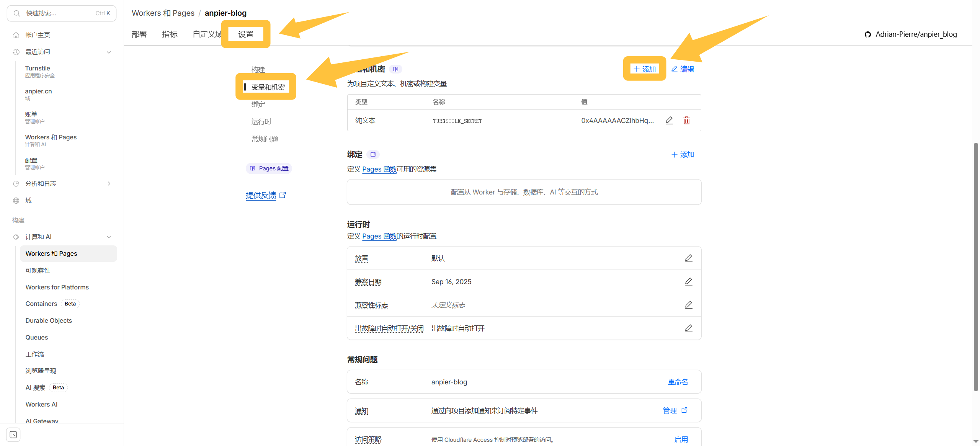Switch to the 自定义域 tab
This screenshot has width=980, height=446.
(207, 34)
